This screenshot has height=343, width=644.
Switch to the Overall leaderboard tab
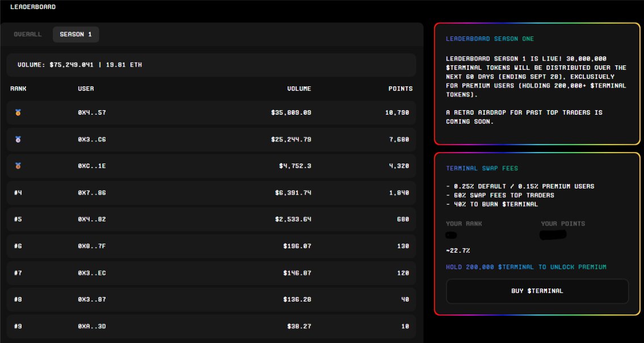coord(27,34)
